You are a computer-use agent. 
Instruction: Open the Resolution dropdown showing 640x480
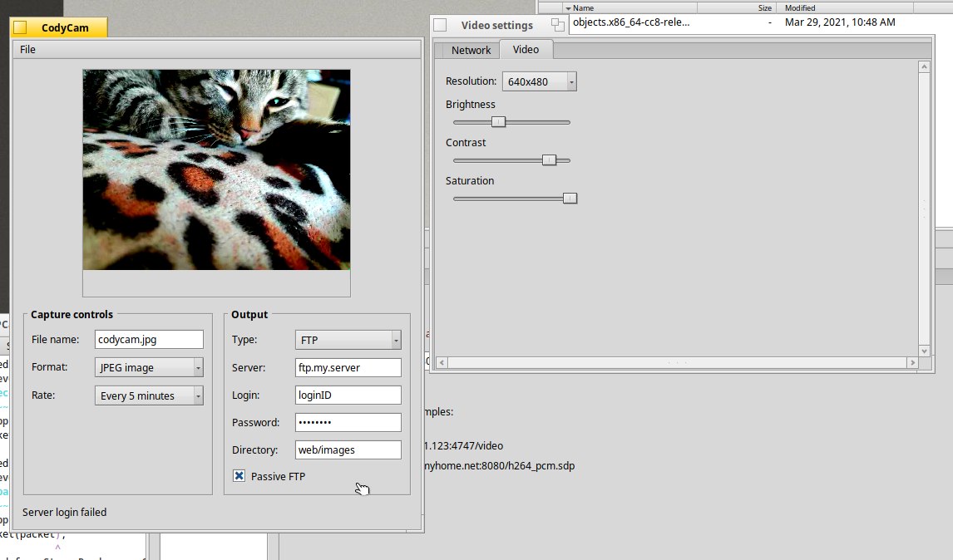539,81
